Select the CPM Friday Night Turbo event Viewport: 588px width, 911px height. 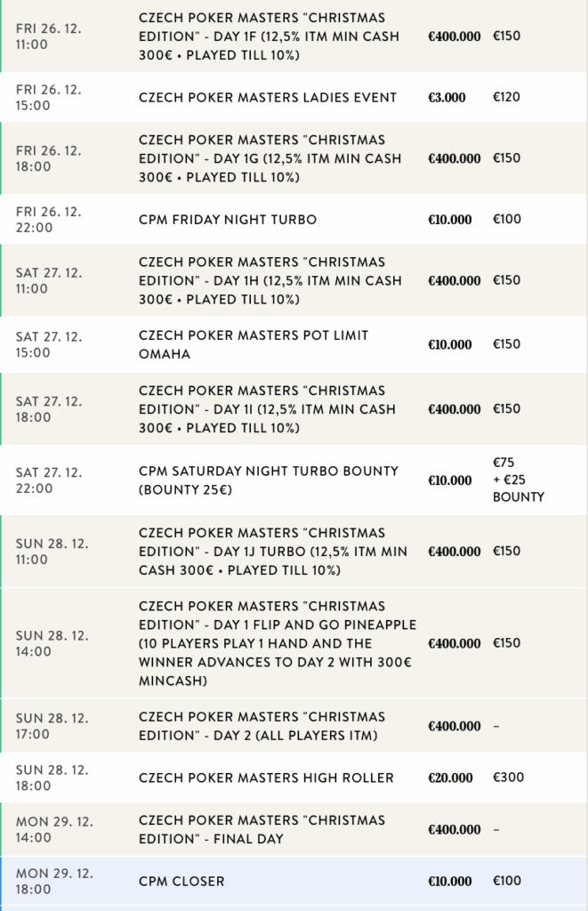click(228, 219)
